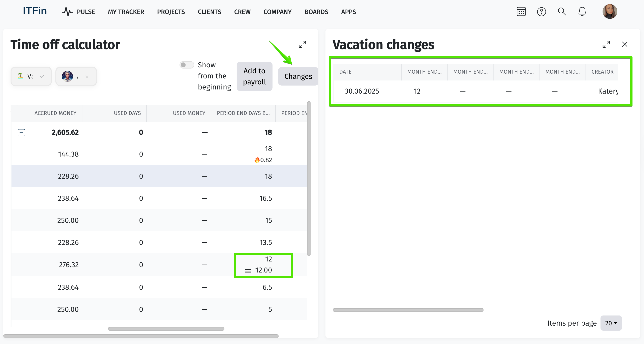Close the Vacation changes panel

click(624, 44)
